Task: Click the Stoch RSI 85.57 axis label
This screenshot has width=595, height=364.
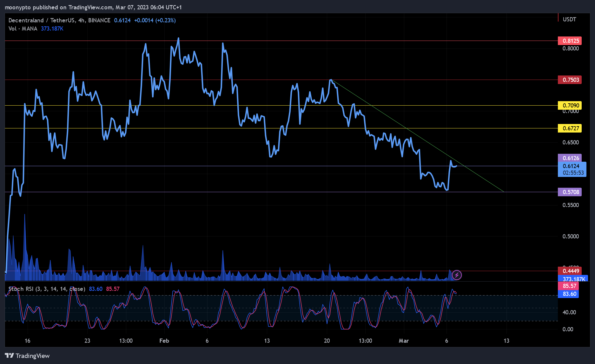Action: [568, 286]
